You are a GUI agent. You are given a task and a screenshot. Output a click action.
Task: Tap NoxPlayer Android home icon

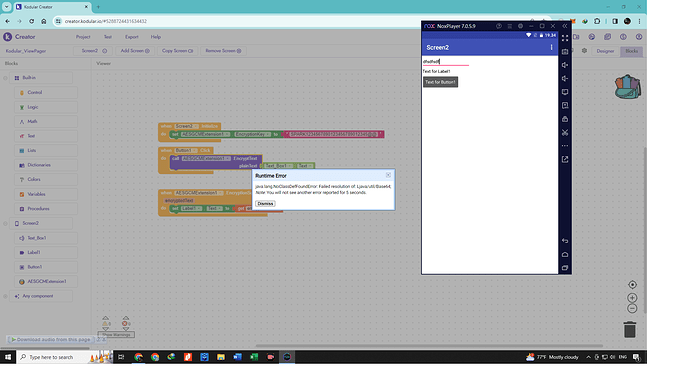pos(565,254)
